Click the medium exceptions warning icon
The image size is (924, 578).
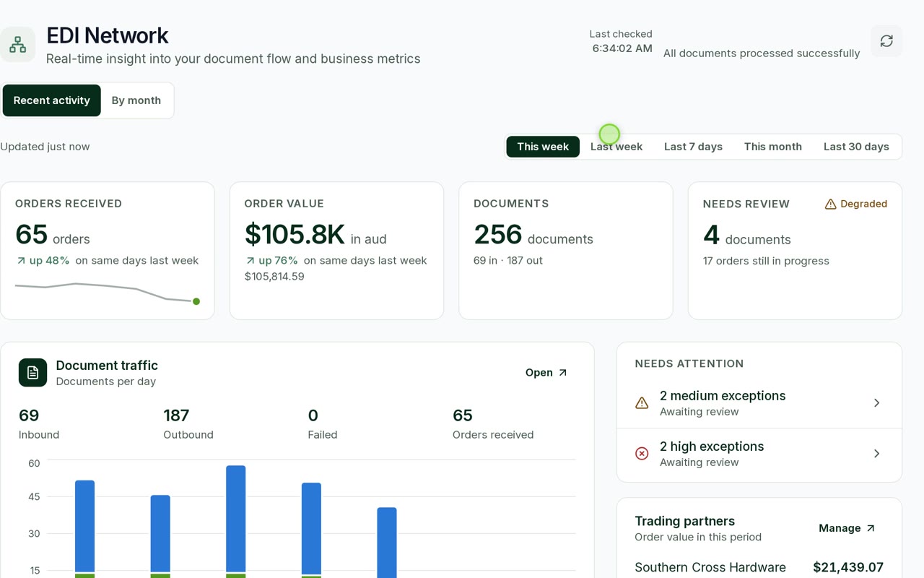[x=642, y=403]
